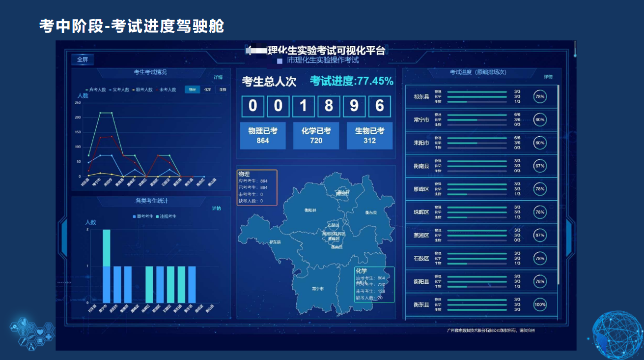This screenshot has height=360, width=644.
Task: Open 详情 link in 各类考生统计 panel
Action: [x=217, y=209]
